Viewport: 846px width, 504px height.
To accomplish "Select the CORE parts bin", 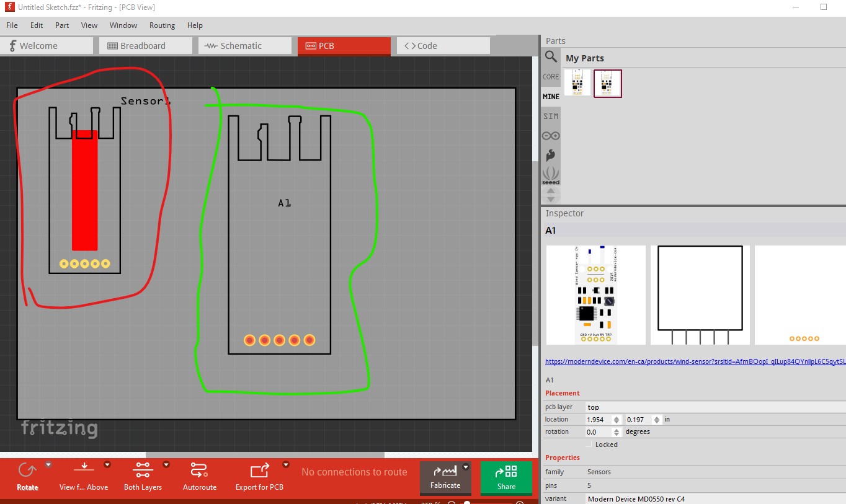I will [551, 77].
